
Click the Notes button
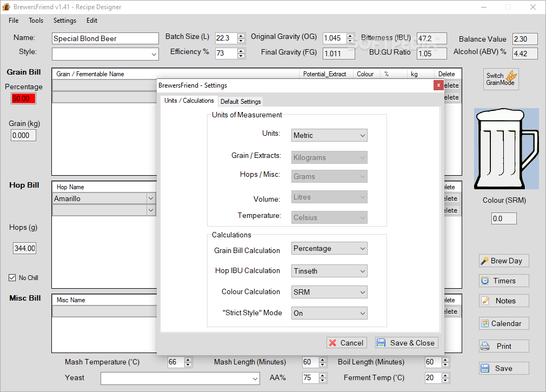click(x=504, y=301)
